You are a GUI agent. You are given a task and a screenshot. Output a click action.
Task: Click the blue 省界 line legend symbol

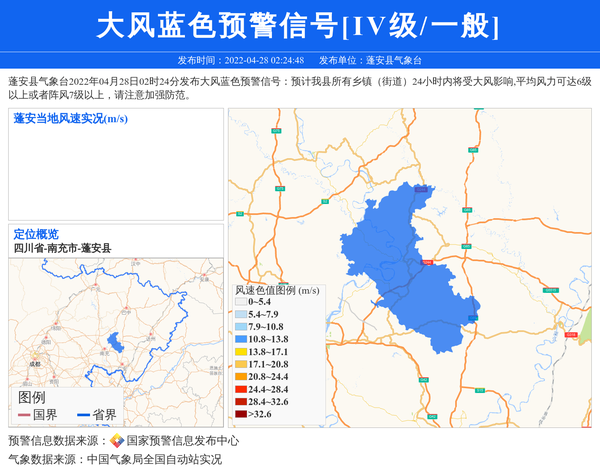(82, 415)
